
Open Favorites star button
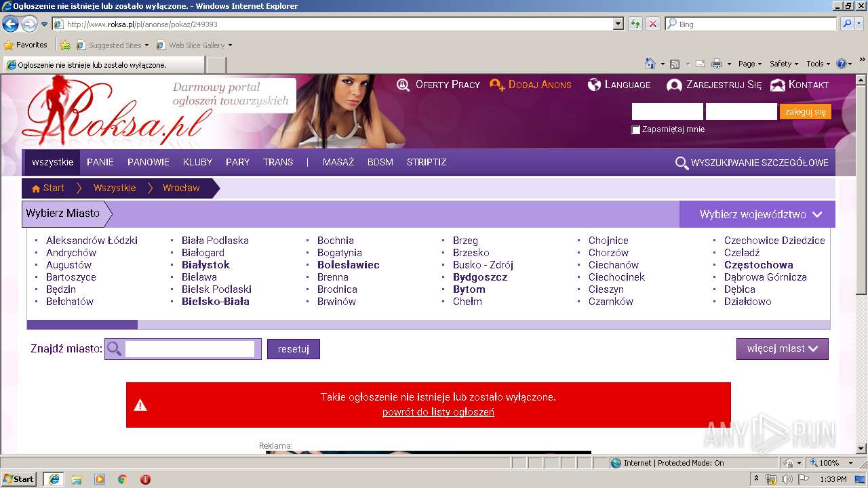[25, 45]
